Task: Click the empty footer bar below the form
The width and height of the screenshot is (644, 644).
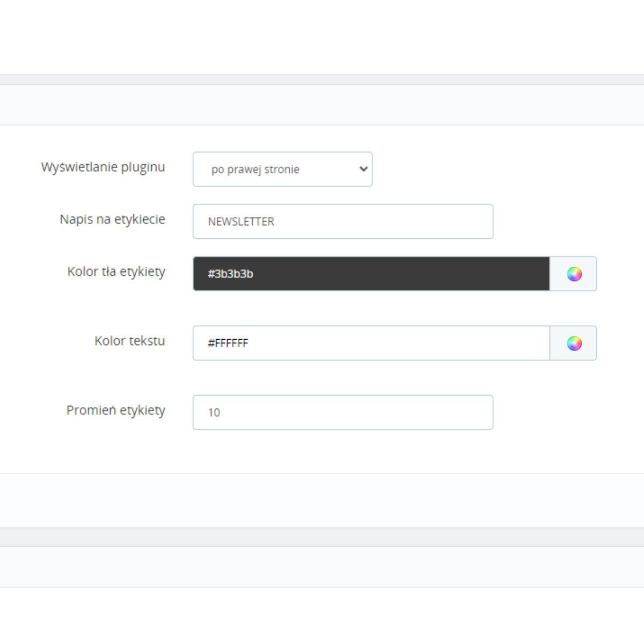Action: click(x=322, y=500)
